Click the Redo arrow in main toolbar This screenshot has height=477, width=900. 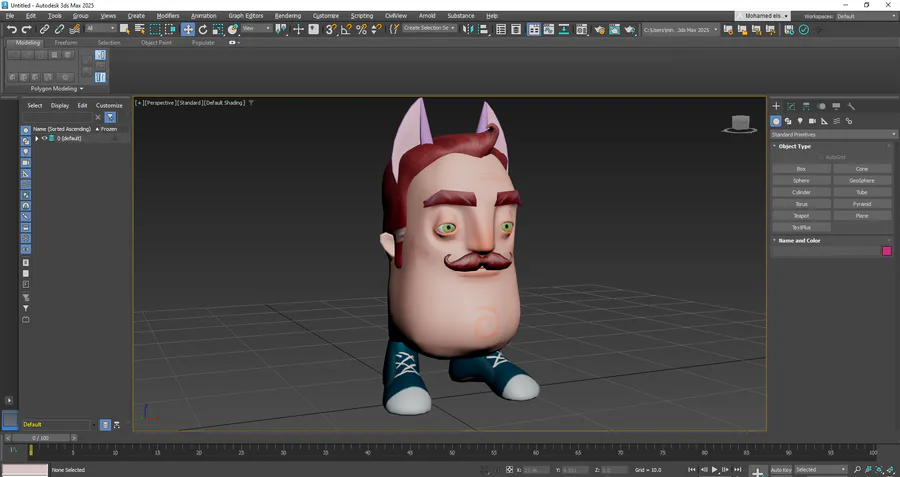[26, 29]
